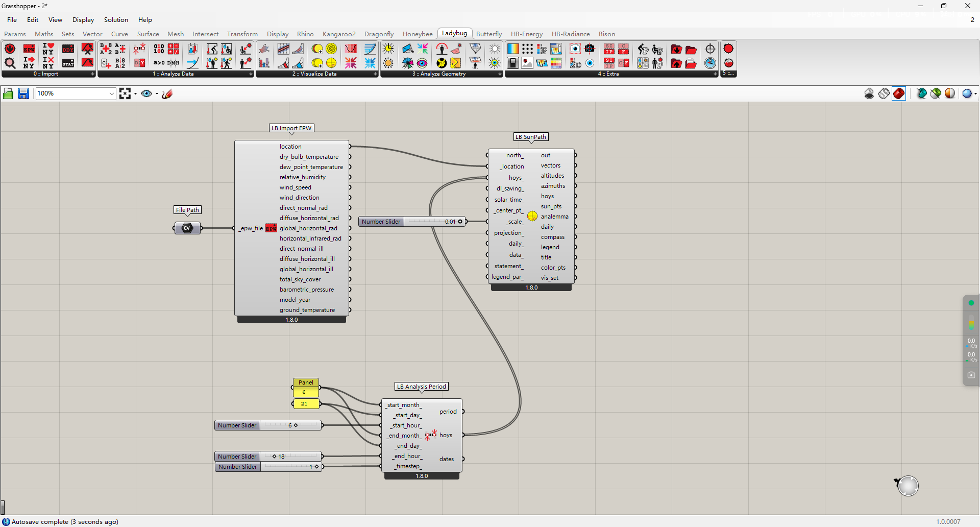Image resolution: width=980 pixels, height=527 pixels.
Task: Click the 0.01 Number Slider track
Action: pos(434,222)
